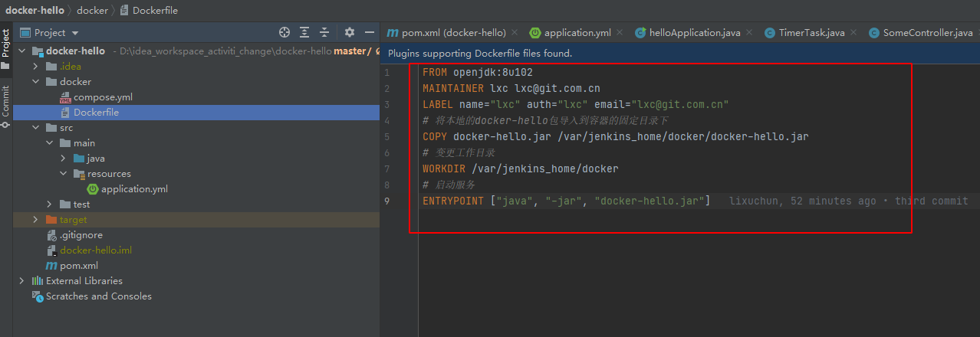The image size is (980, 337).
Task: Click docker-hello in the breadcrumb
Action: [x=35, y=11]
